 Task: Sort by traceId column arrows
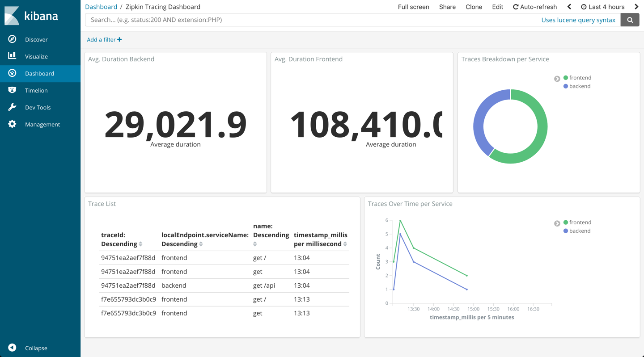[x=140, y=244]
